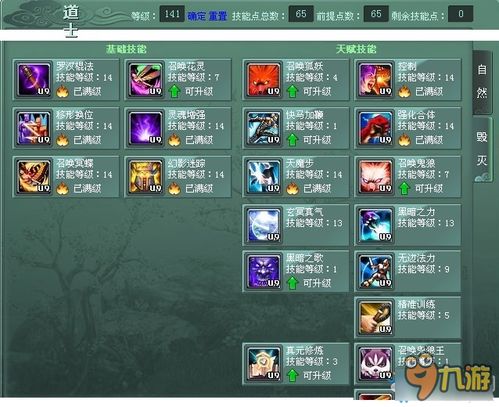Upgrade 快马加鞭 with the green arrow
The width and height of the screenshot is (499, 407).
point(292,140)
